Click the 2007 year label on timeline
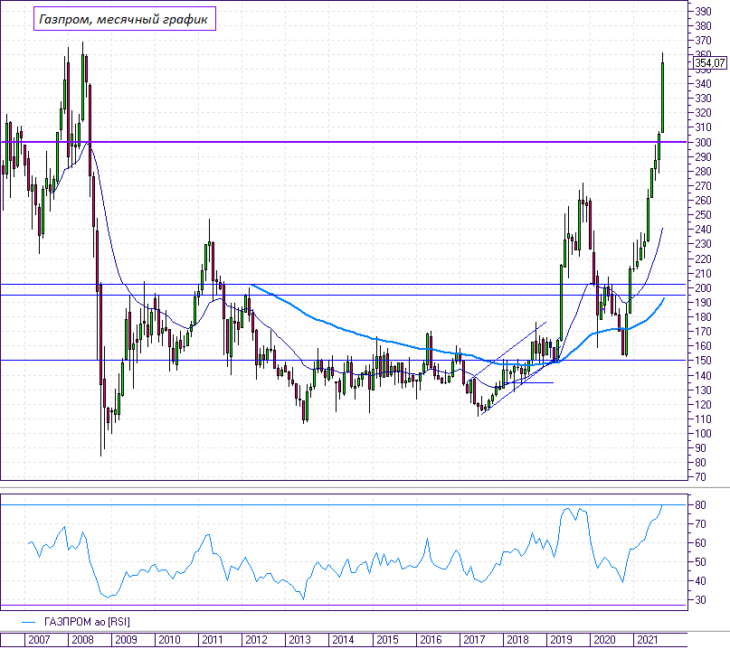Screen dimensions: 730x649 pyautogui.click(x=39, y=640)
